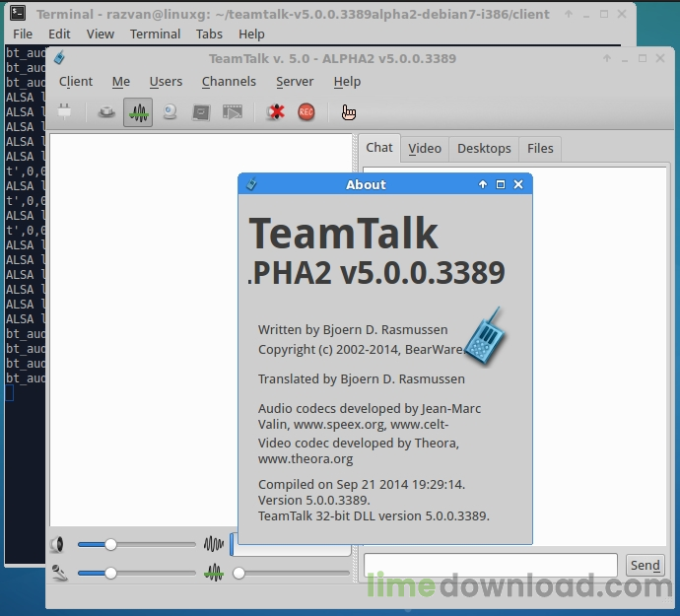
Task: Click the stream media file icon
Action: coord(233,112)
